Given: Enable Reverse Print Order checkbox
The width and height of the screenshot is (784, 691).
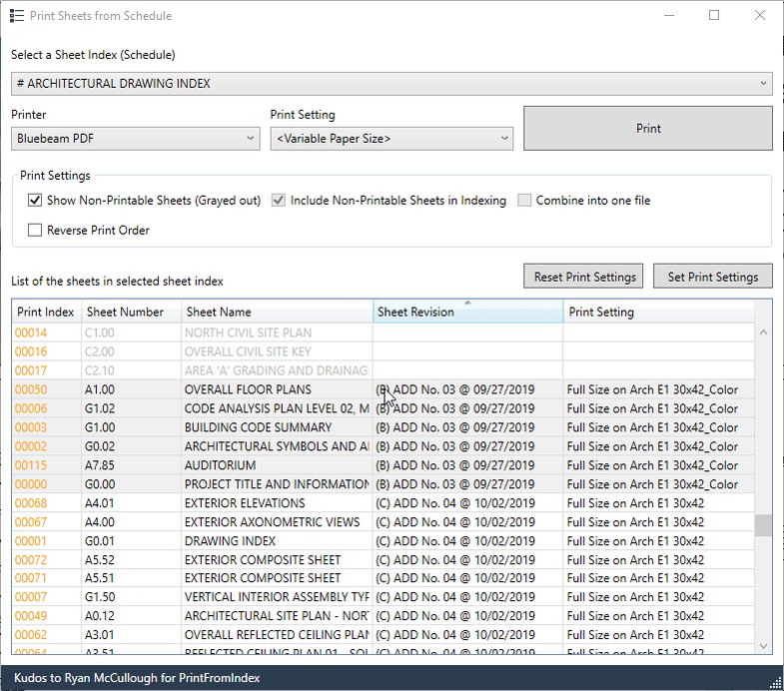Looking at the screenshot, I should [35, 230].
